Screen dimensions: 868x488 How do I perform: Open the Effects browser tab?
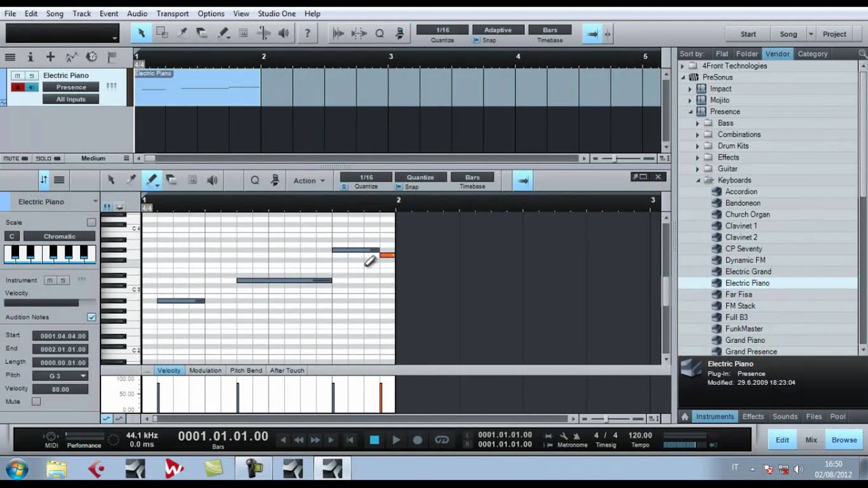pyautogui.click(x=753, y=416)
